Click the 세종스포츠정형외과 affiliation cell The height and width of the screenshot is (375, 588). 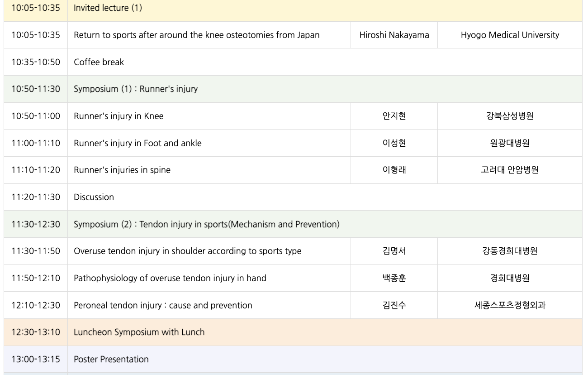click(510, 305)
